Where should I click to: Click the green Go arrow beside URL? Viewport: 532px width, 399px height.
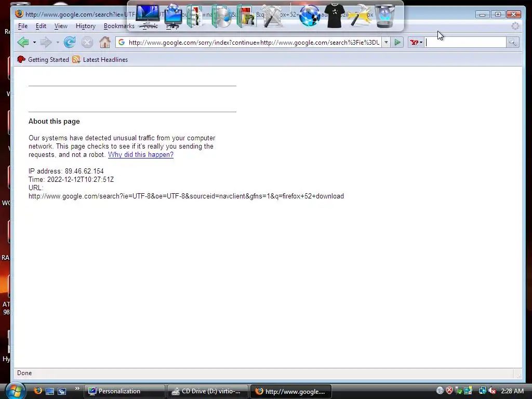click(397, 43)
